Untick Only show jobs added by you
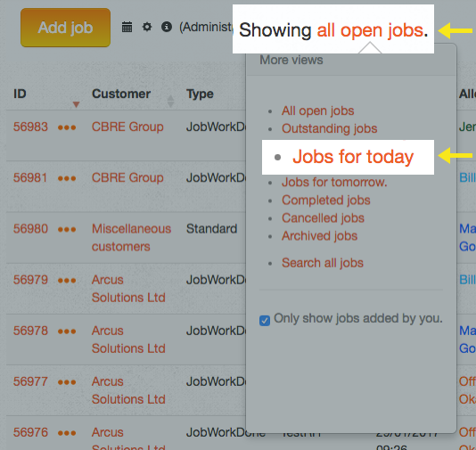This screenshot has width=476, height=450. click(265, 321)
